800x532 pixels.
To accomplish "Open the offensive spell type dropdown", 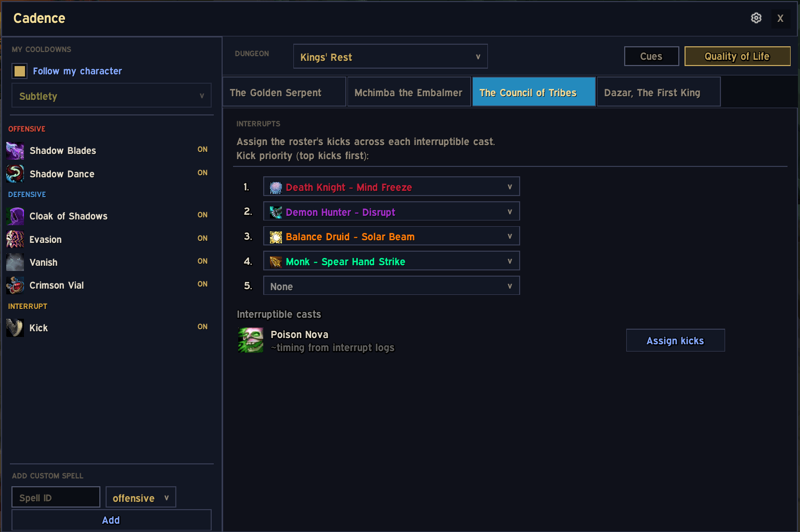I will tap(141, 498).
